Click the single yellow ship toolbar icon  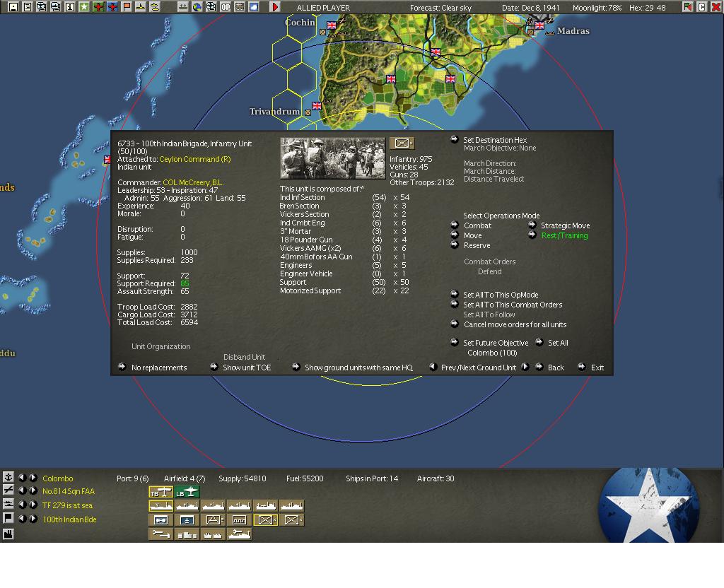(141, 7)
